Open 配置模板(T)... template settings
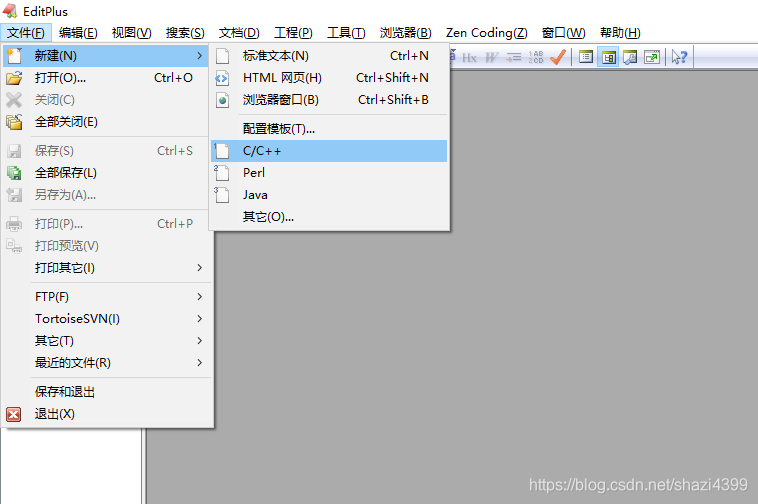Screen dimensions: 758x504 329,129
